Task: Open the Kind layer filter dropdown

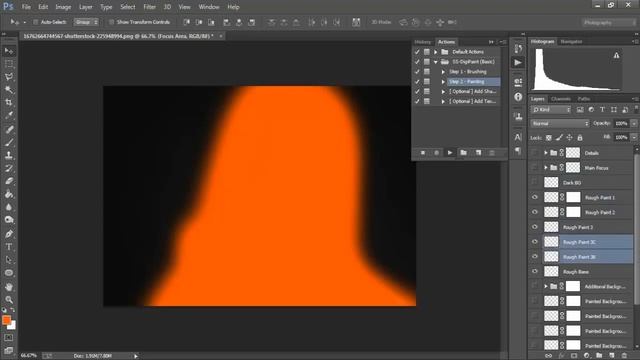Action: click(x=551, y=109)
